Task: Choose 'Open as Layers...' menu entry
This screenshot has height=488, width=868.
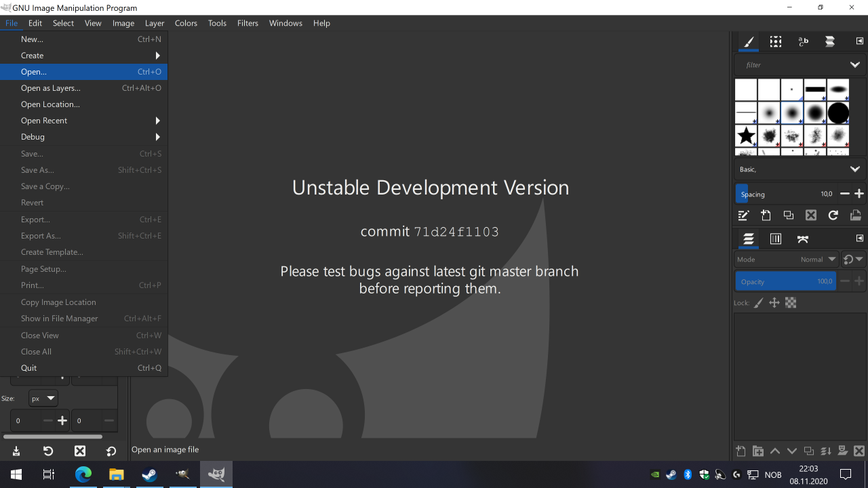Action: pos(84,88)
